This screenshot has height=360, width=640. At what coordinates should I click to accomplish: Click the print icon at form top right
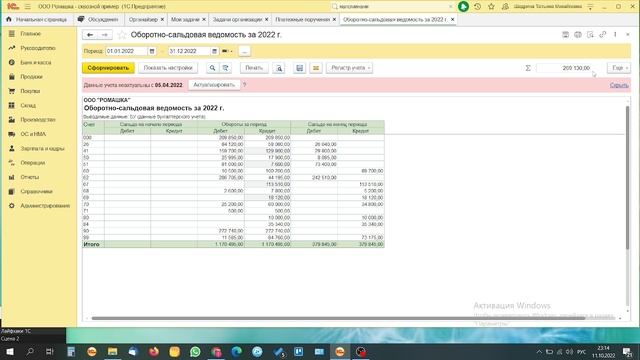tap(578, 35)
